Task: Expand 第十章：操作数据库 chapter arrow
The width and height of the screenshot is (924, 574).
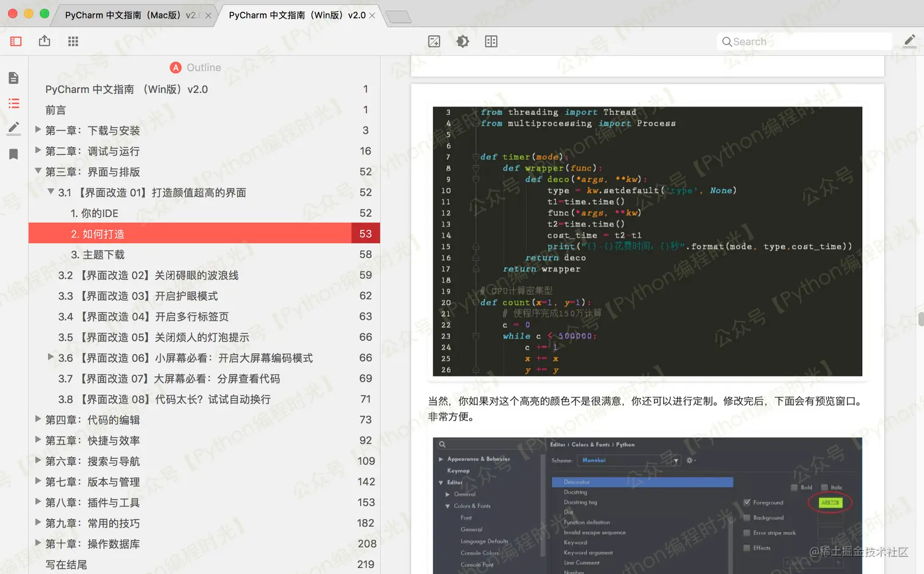Action: pos(38,543)
